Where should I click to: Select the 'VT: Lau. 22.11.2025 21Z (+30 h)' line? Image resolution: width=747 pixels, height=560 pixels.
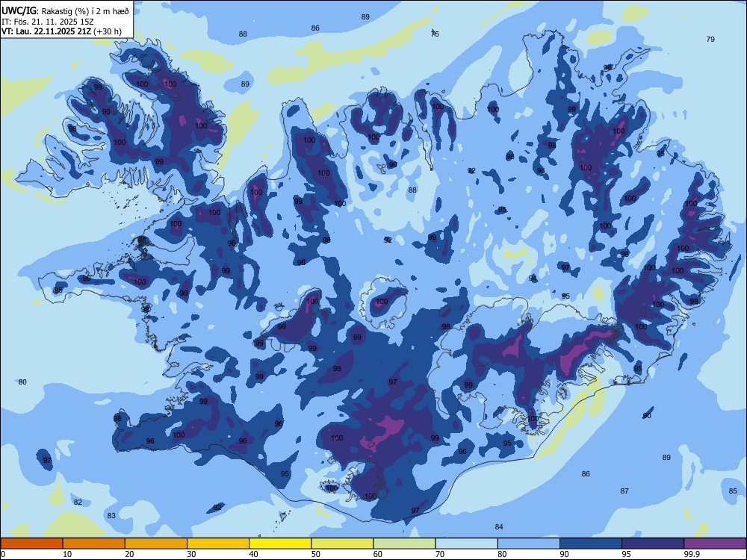click(61, 32)
